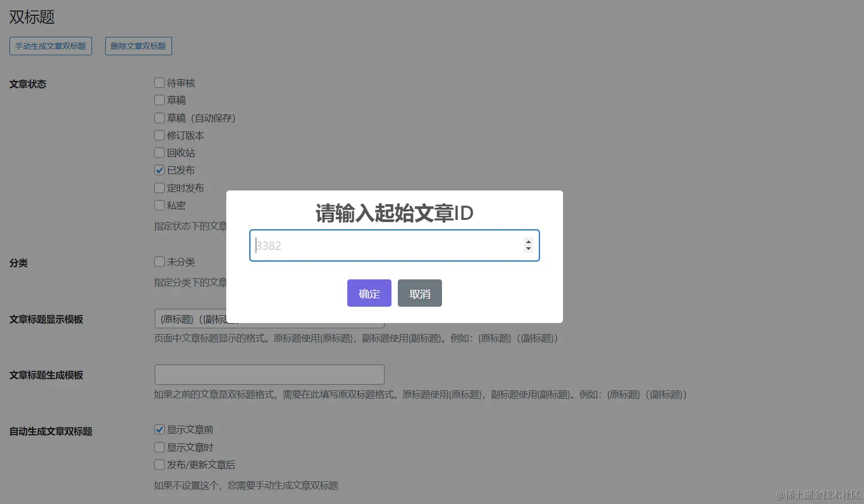This screenshot has width=864, height=504.
Task: Enable the 草稿 checkbox
Action: 159,100
